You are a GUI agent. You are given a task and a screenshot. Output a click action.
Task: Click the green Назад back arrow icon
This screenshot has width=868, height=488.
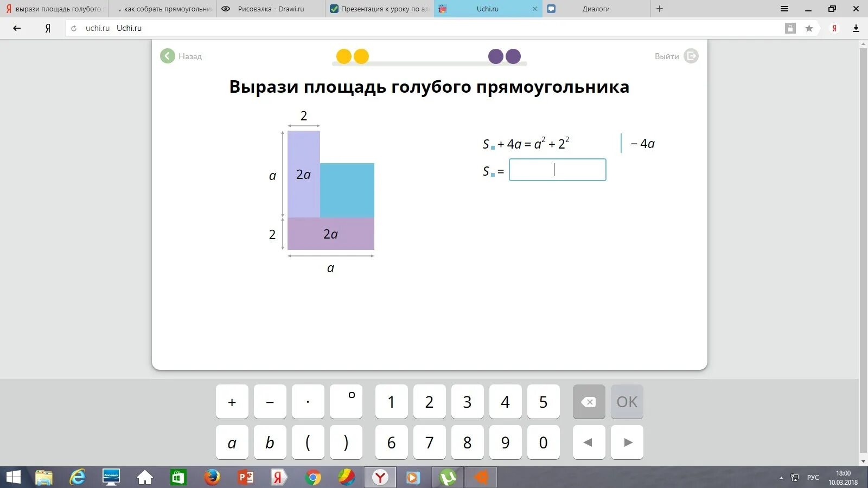click(168, 56)
